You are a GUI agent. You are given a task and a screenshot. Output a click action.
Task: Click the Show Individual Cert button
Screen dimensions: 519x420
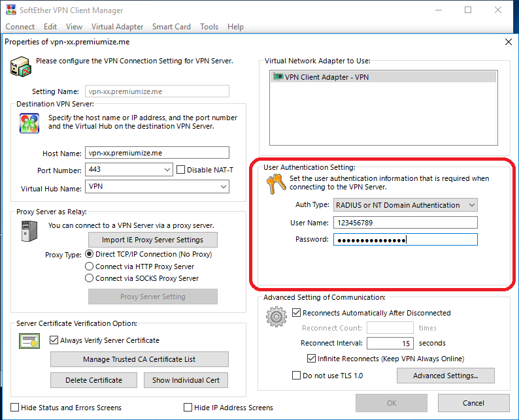tap(186, 380)
